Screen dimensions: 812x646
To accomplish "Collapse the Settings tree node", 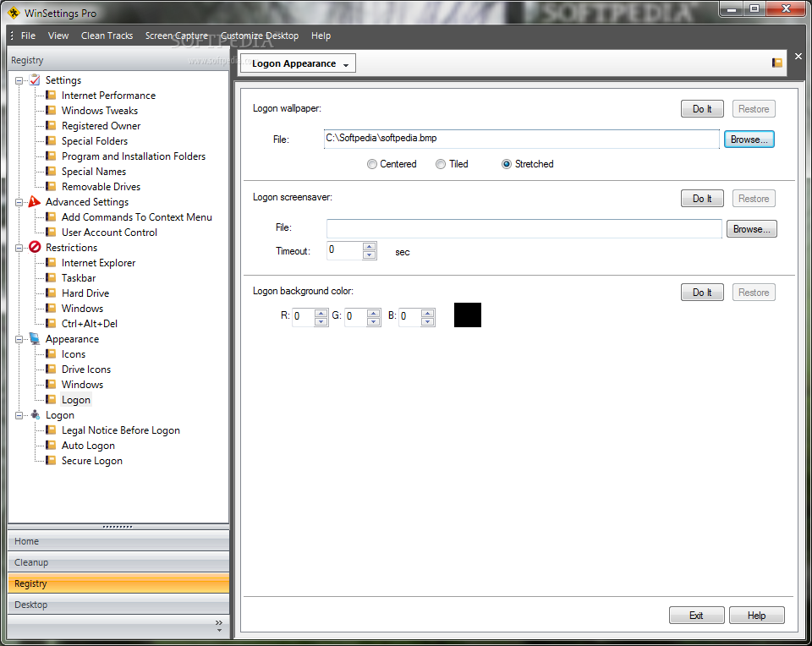I will [19, 80].
